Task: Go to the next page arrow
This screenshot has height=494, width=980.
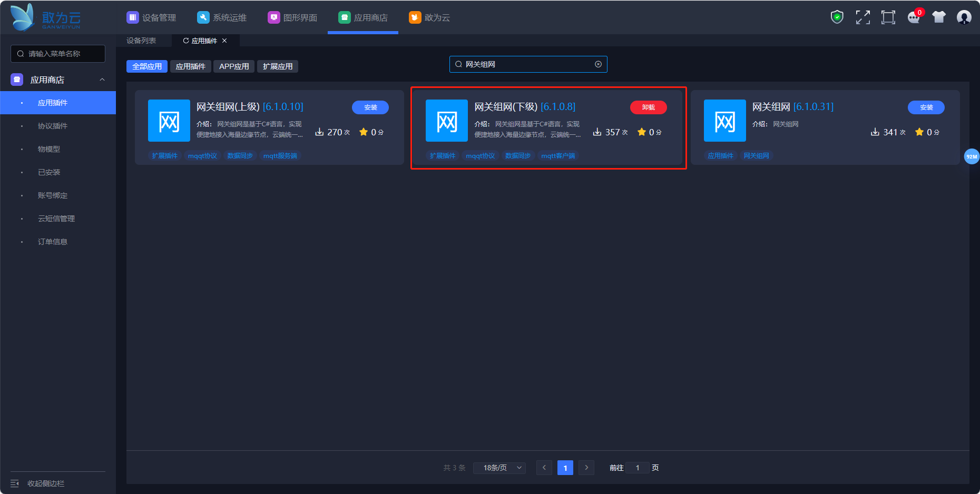Action: pos(586,468)
